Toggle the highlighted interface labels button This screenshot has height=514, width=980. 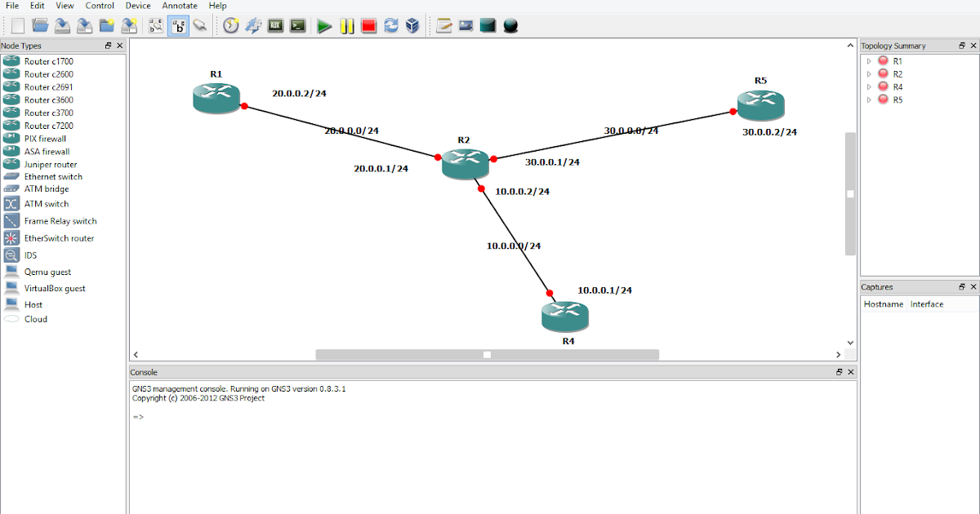[x=178, y=26]
